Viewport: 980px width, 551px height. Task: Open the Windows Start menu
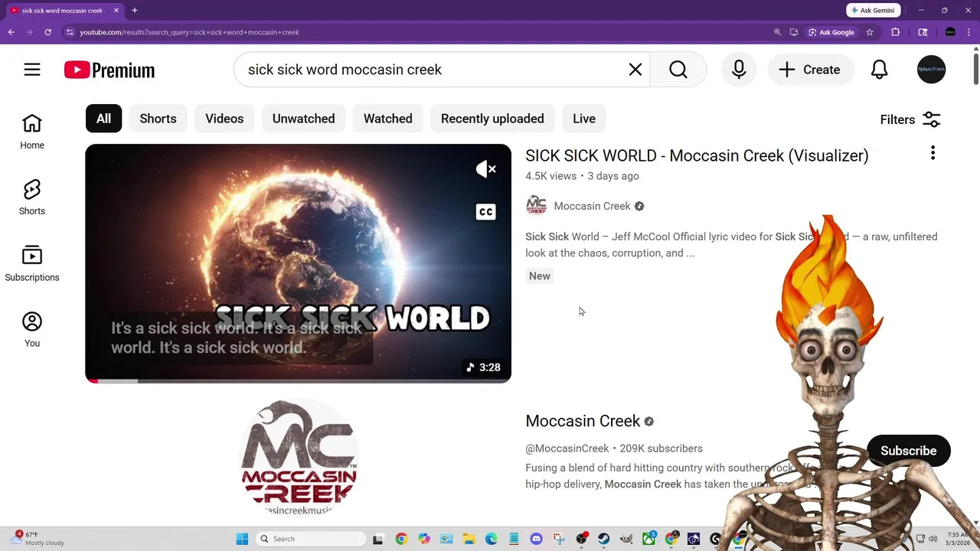click(x=242, y=539)
